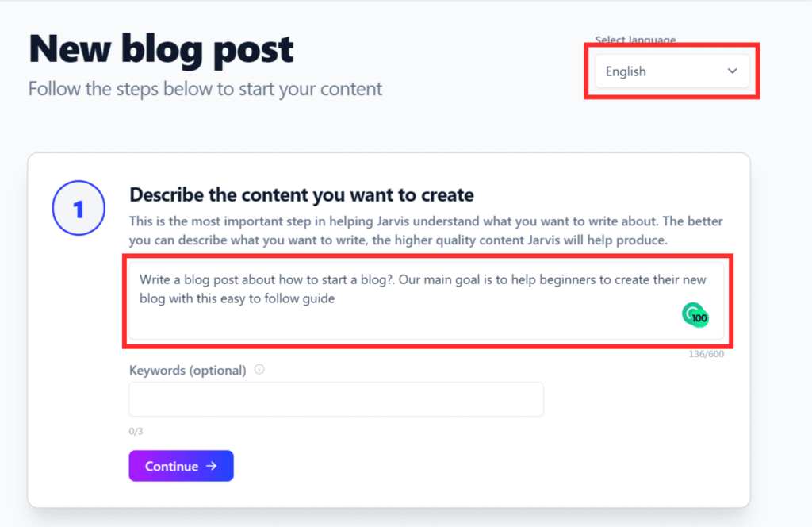Screen dimensions: 812x527
Task: Place cursor after 'easy to follow guide' text
Action: coord(336,298)
